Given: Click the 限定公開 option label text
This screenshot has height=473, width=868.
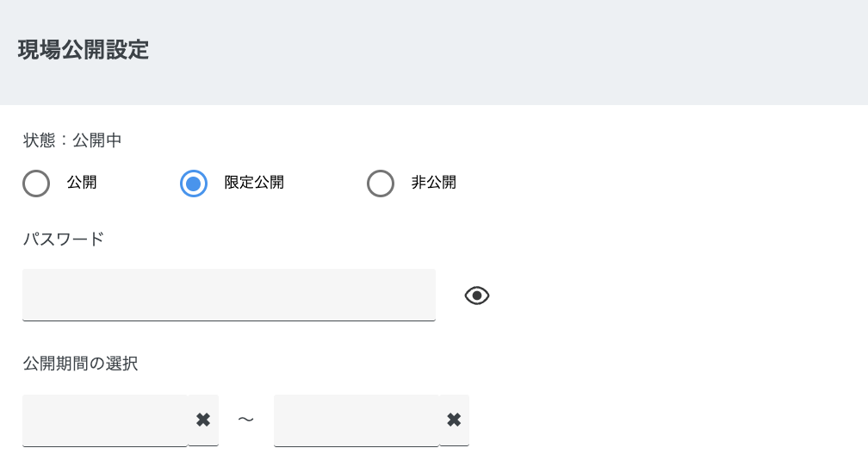Looking at the screenshot, I should [254, 183].
